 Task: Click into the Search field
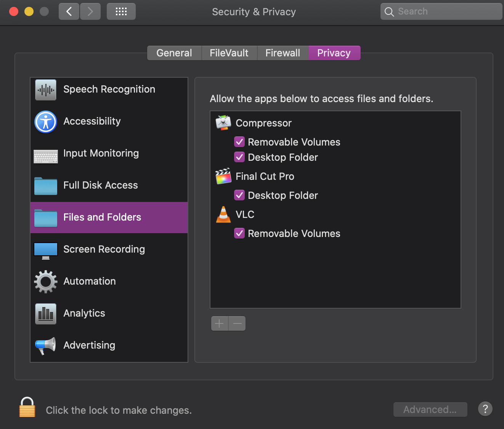coord(441,11)
